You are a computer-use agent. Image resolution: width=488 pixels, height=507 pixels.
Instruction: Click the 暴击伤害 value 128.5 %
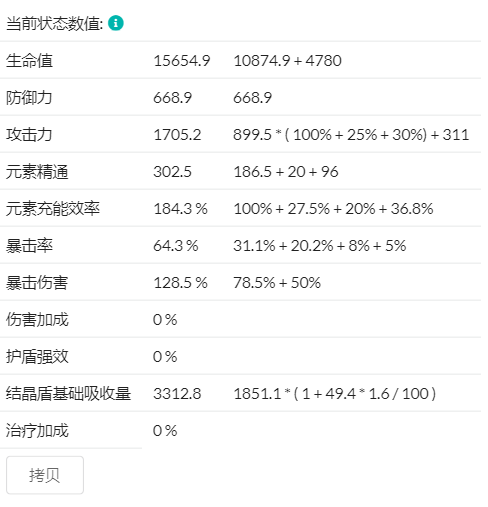180,283
